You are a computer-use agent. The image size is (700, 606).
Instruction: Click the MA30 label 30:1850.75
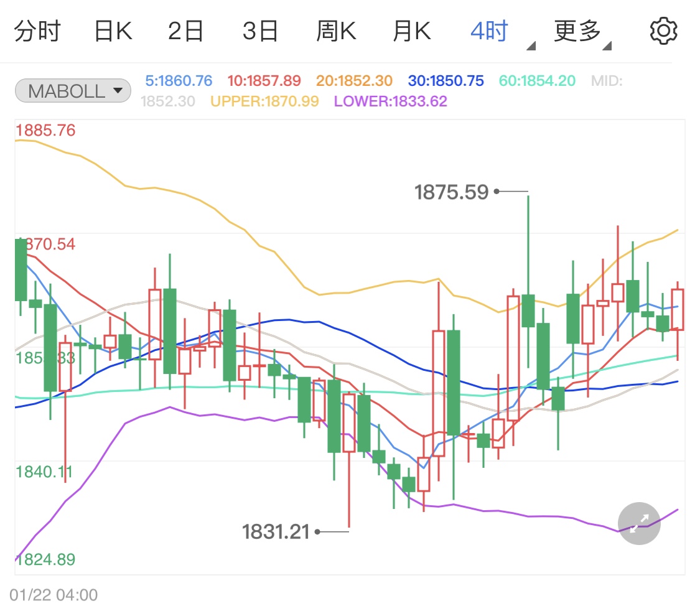[446, 80]
